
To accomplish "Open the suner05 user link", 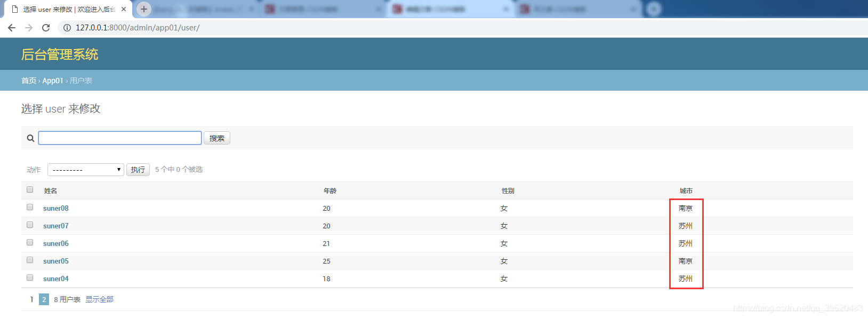I will [x=56, y=261].
